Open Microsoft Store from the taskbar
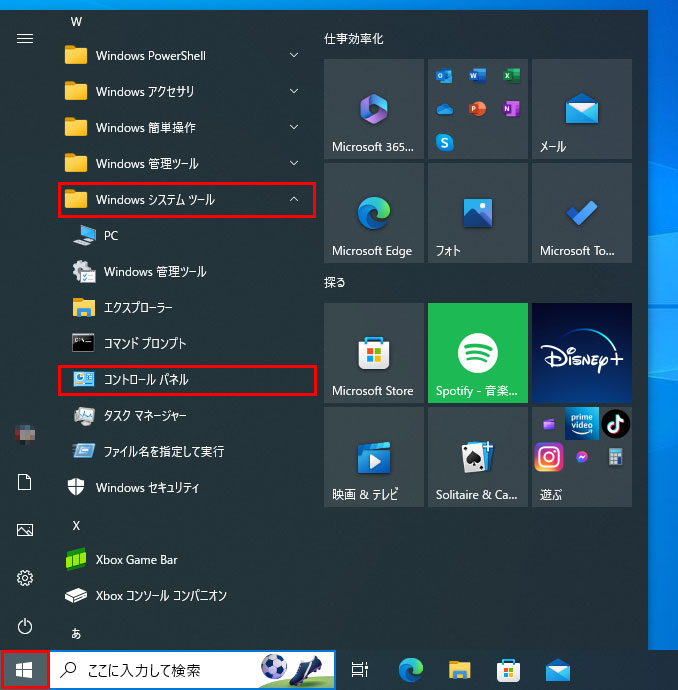This screenshot has width=678, height=690. [x=509, y=670]
